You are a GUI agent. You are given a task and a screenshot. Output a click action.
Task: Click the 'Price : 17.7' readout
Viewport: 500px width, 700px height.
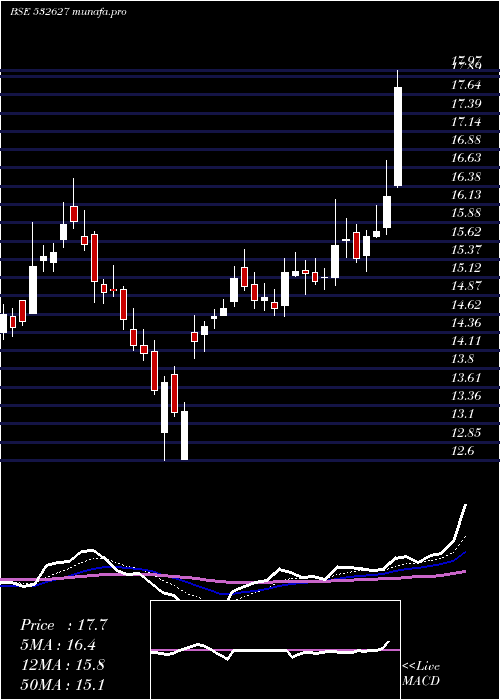point(64,625)
